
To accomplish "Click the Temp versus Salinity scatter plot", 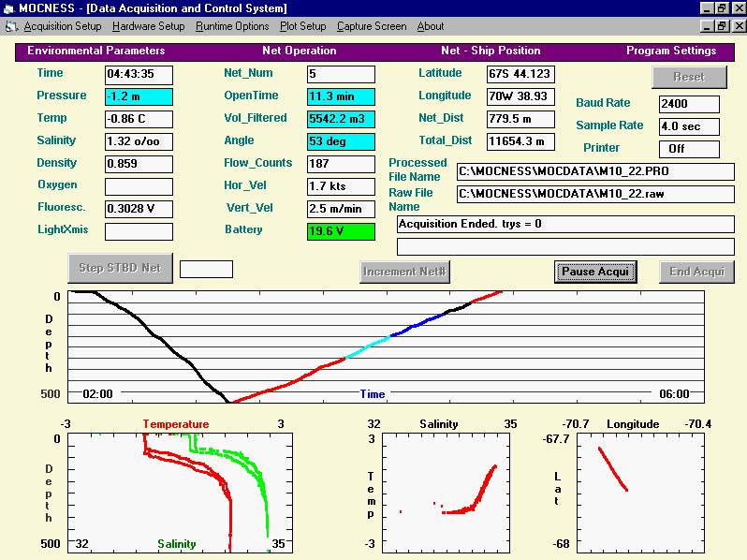I will (x=446, y=493).
